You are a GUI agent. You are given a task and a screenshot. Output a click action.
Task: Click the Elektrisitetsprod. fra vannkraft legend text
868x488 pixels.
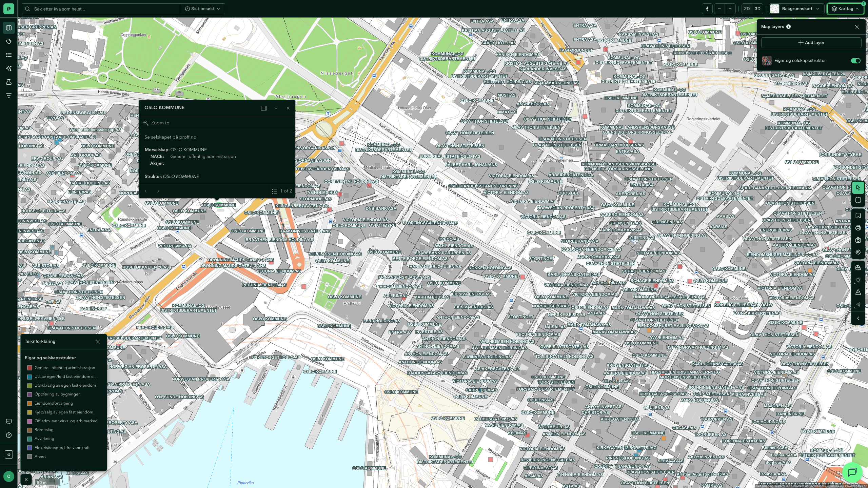(x=62, y=448)
